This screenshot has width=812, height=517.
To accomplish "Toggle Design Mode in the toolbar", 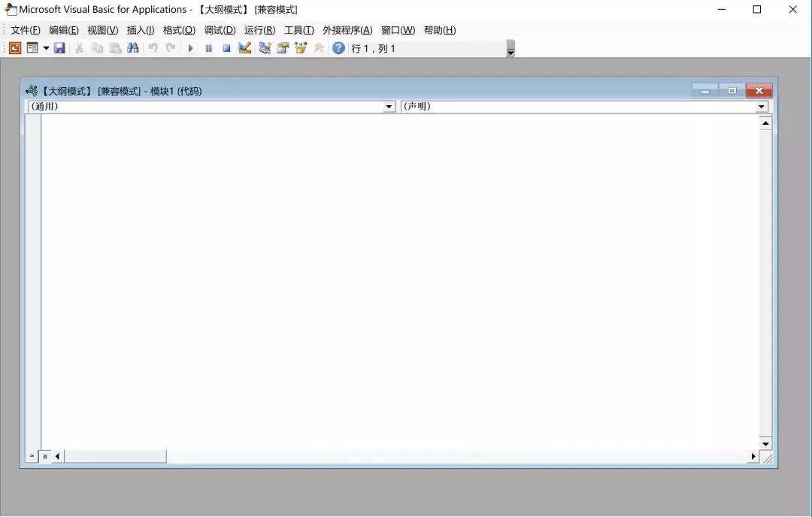I will tap(244, 47).
